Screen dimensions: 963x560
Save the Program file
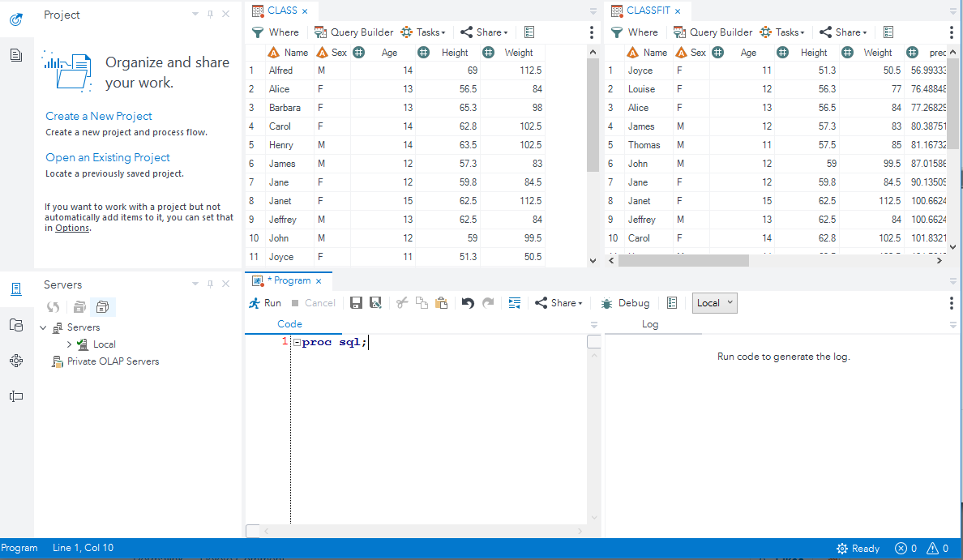[356, 302]
